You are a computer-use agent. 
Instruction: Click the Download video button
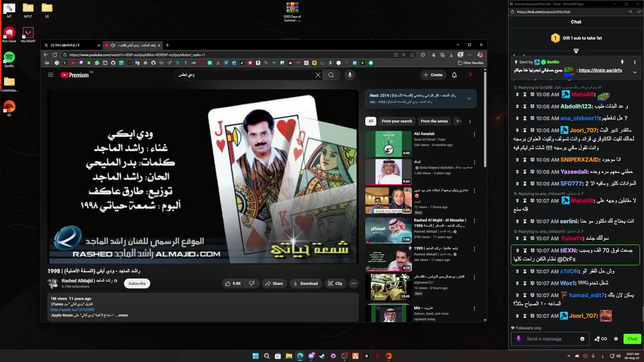305,284
